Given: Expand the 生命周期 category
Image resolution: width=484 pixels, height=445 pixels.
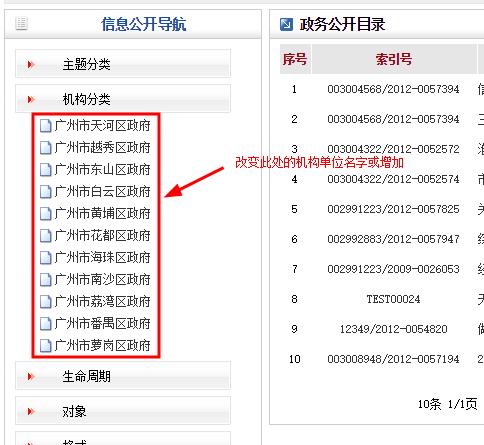Looking at the screenshot, I should (123, 376).
